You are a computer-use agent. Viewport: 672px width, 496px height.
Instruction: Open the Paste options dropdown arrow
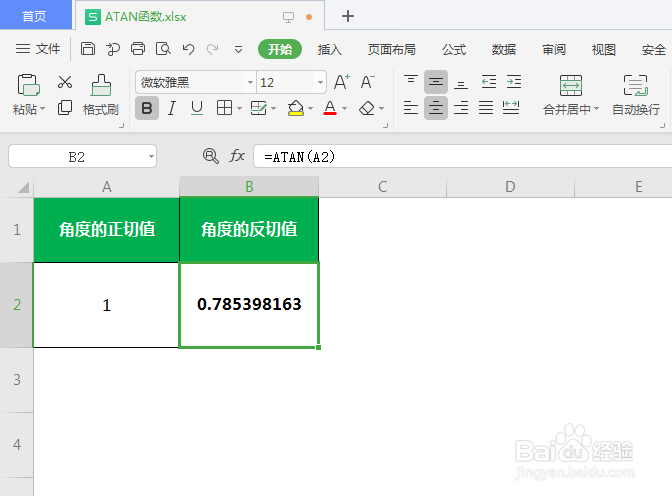[42, 109]
